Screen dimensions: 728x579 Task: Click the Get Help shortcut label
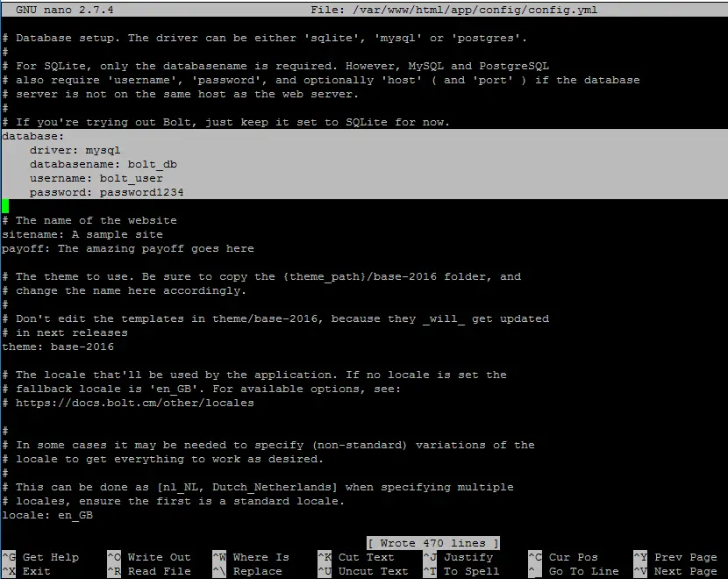[51, 557]
